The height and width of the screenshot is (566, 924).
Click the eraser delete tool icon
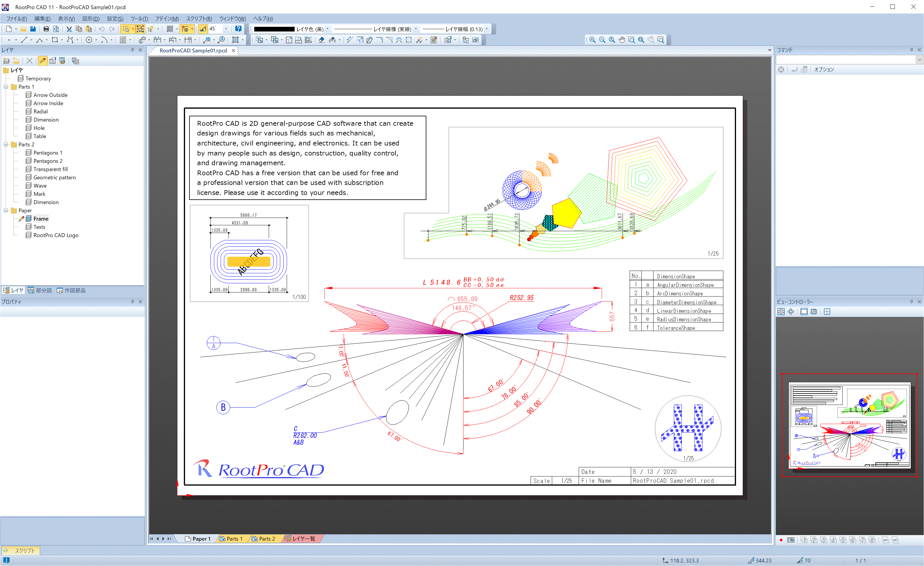coord(322,40)
